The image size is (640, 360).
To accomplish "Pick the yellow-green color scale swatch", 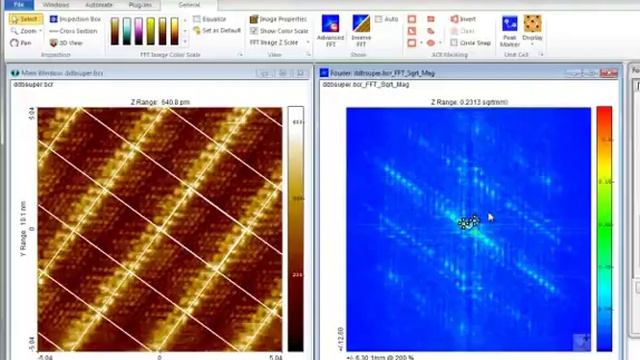I will (151, 31).
